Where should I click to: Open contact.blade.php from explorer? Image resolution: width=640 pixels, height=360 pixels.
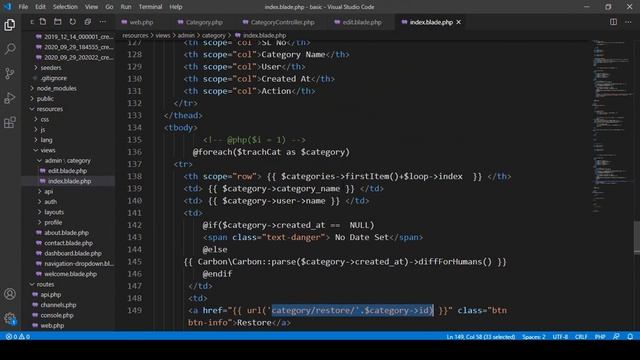click(68, 243)
